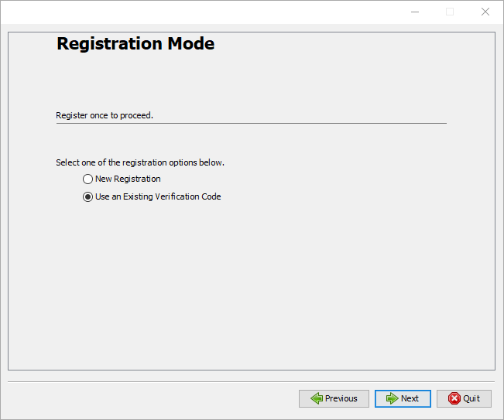Minimize the registration wizard window
Viewport: 504px width, 420px height.
(414, 12)
